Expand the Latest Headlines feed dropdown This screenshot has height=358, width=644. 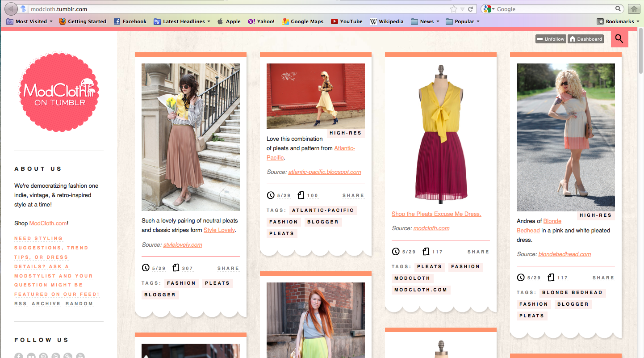point(182,21)
